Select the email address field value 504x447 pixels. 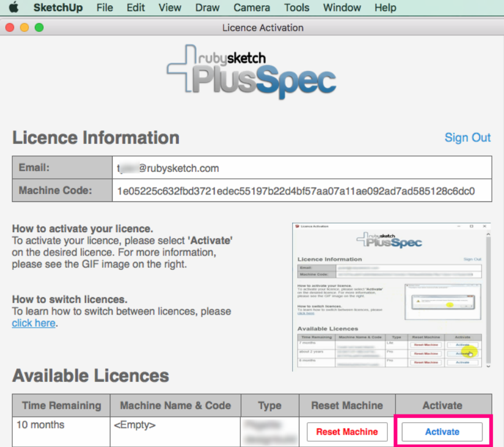pos(302,168)
